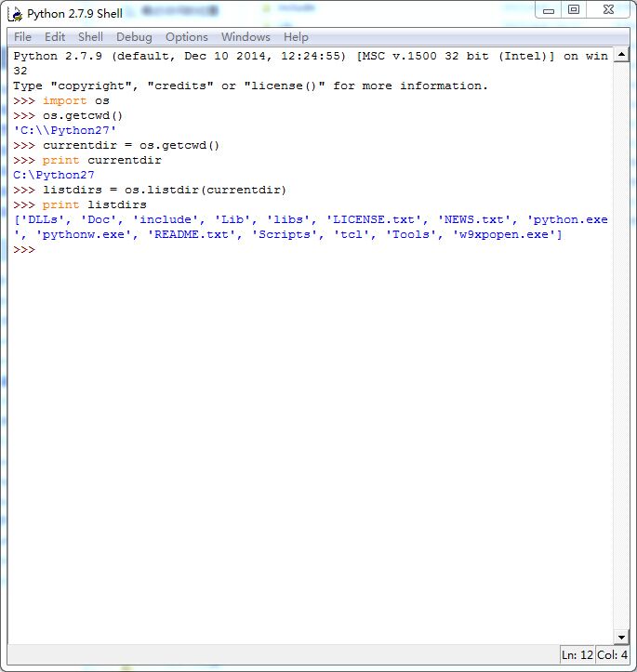Viewport: 637px width, 672px height.
Task: Open the Debug menu
Action: tap(134, 37)
